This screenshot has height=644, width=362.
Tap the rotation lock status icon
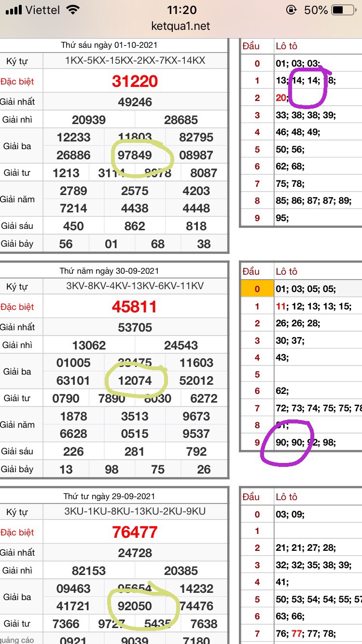(292, 10)
